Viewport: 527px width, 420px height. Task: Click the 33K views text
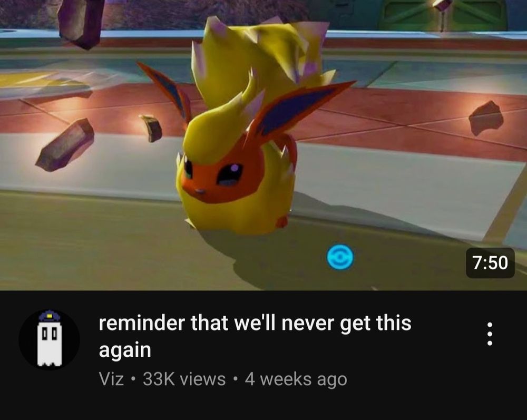184,379
